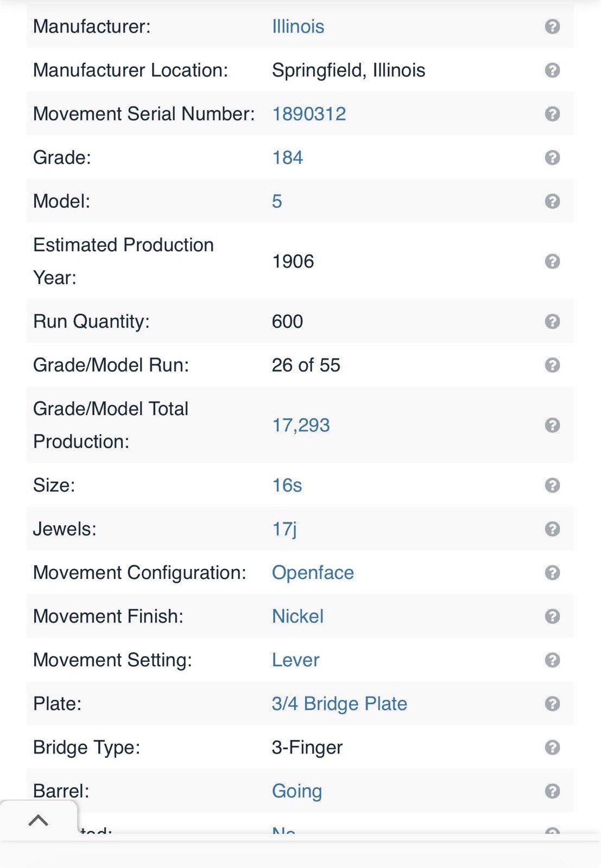
Task: Open help icon for Bridge Type row
Action: pyautogui.click(x=552, y=748)
